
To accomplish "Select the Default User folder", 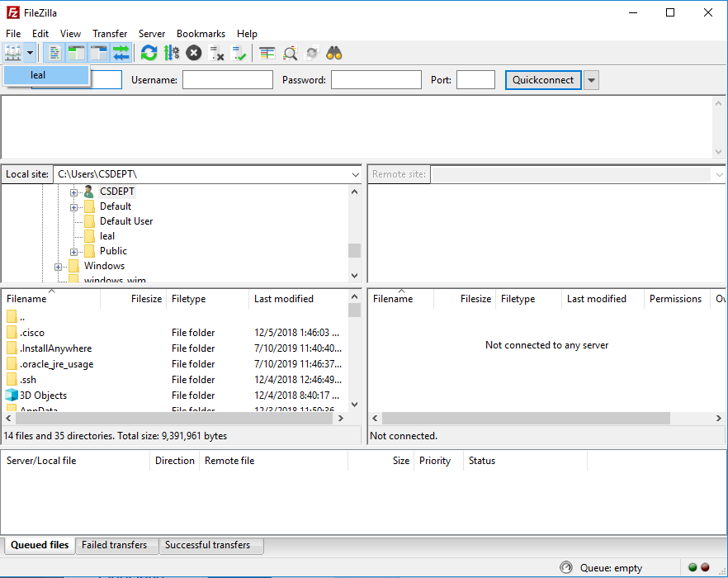I will (x=126, y=221).
